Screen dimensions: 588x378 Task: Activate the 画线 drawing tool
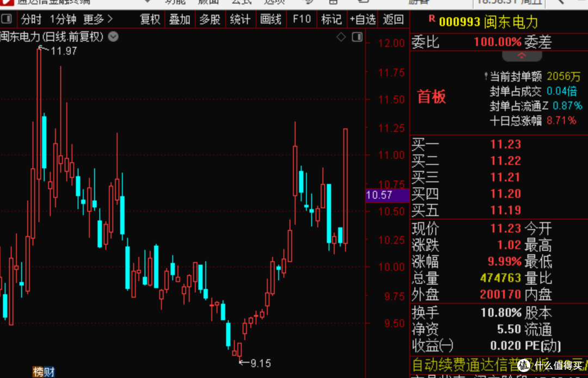(271, 19)
